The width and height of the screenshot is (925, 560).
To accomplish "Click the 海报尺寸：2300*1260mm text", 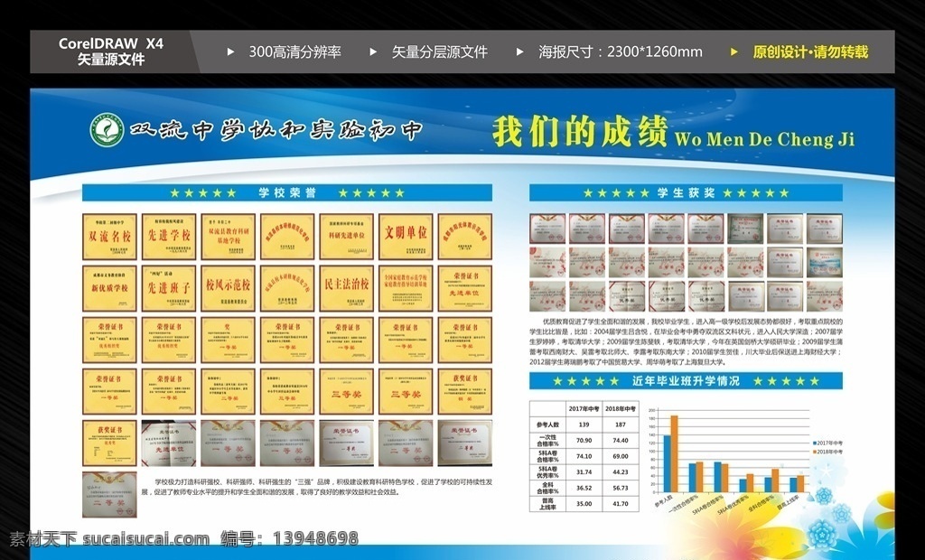I will click(x=620, y=51).
